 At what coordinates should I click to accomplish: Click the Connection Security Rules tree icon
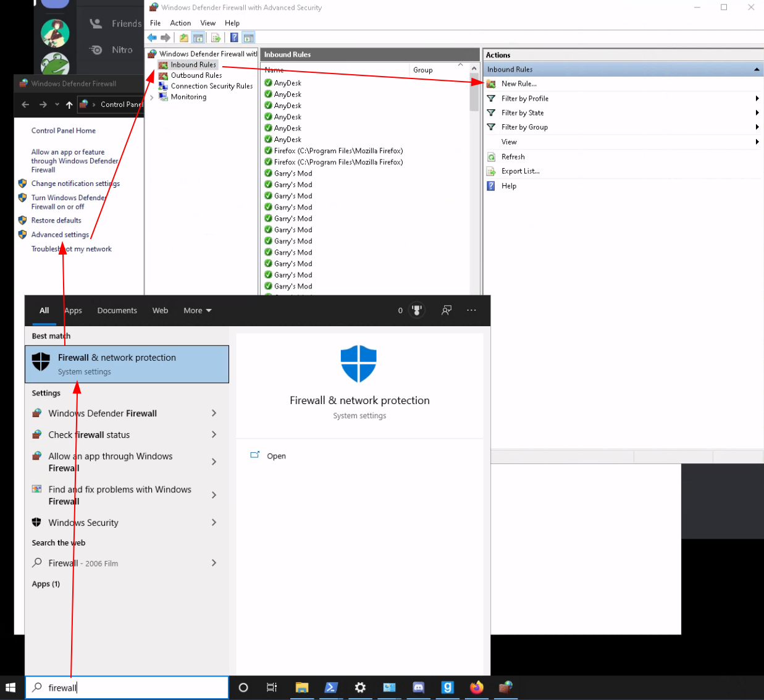[x=163, y=86]
